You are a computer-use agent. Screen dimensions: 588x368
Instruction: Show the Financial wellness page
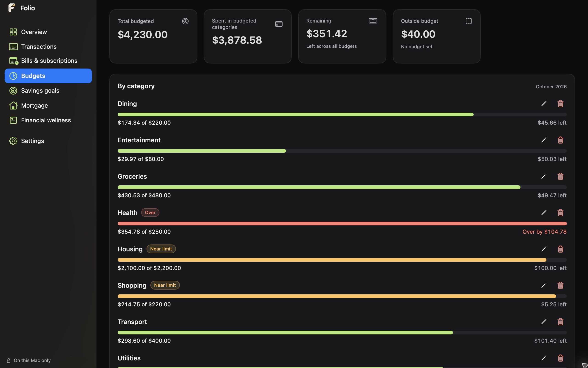pos(48,120)
